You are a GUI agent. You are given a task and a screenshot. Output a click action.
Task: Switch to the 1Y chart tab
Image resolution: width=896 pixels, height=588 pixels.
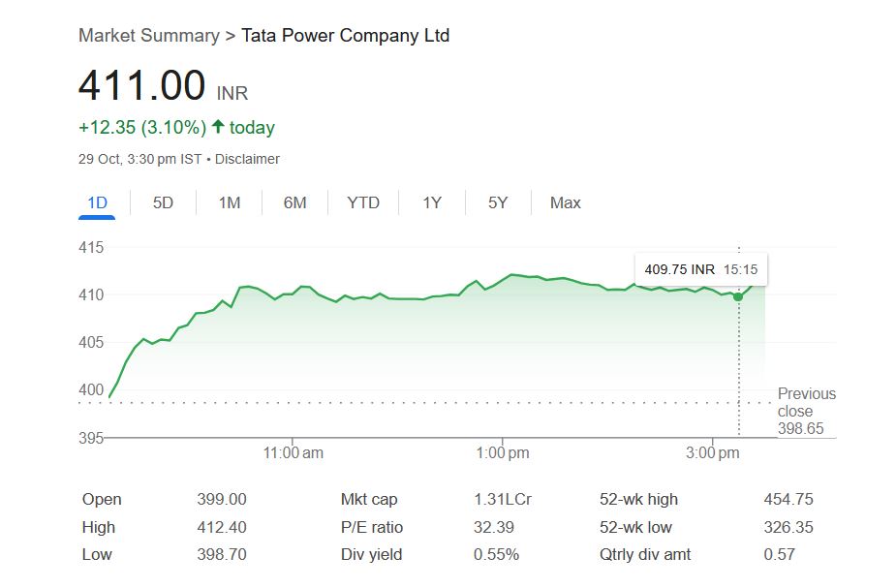point(432,202)
